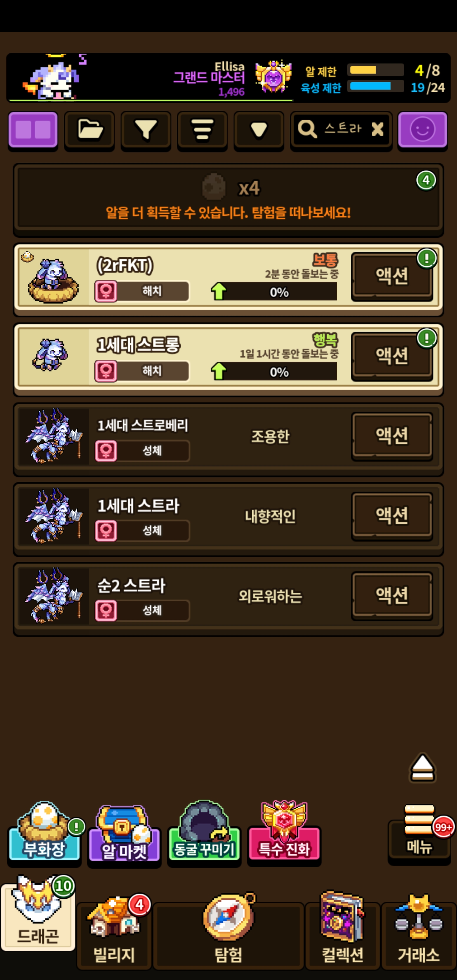Image resolution: width=457 pixels, height=980 pixels.
Task: Switch to the 빌리지 tab
Action: (x=114, y=932)
